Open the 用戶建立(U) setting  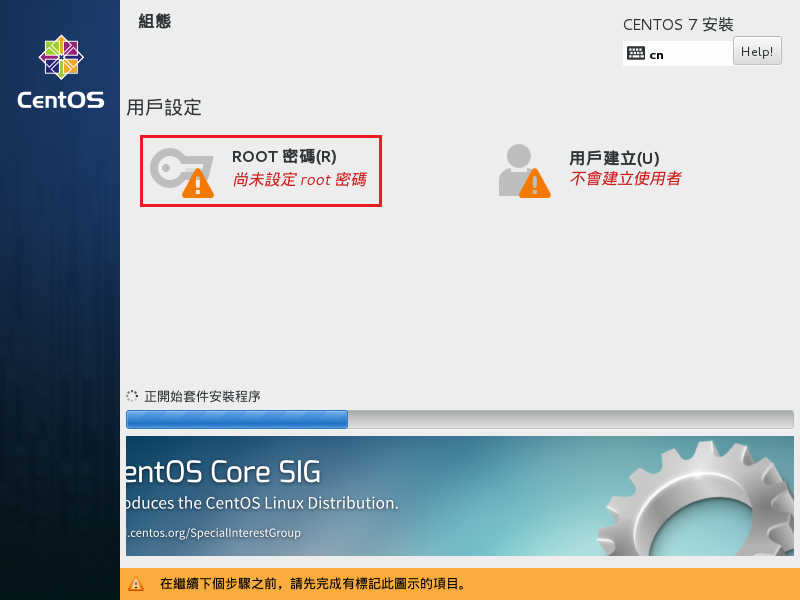point(614,157)
